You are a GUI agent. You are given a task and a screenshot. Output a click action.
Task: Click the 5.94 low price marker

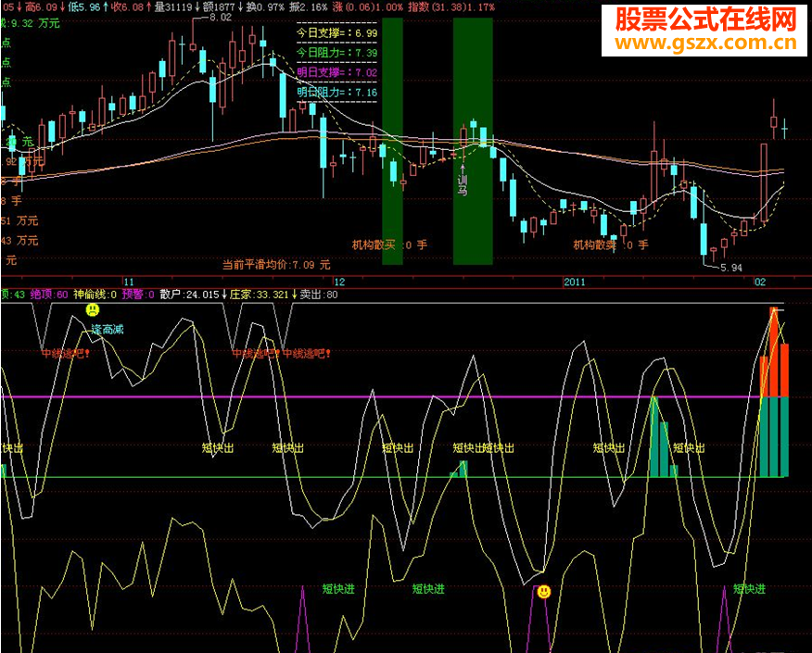(x=730, y=268)
